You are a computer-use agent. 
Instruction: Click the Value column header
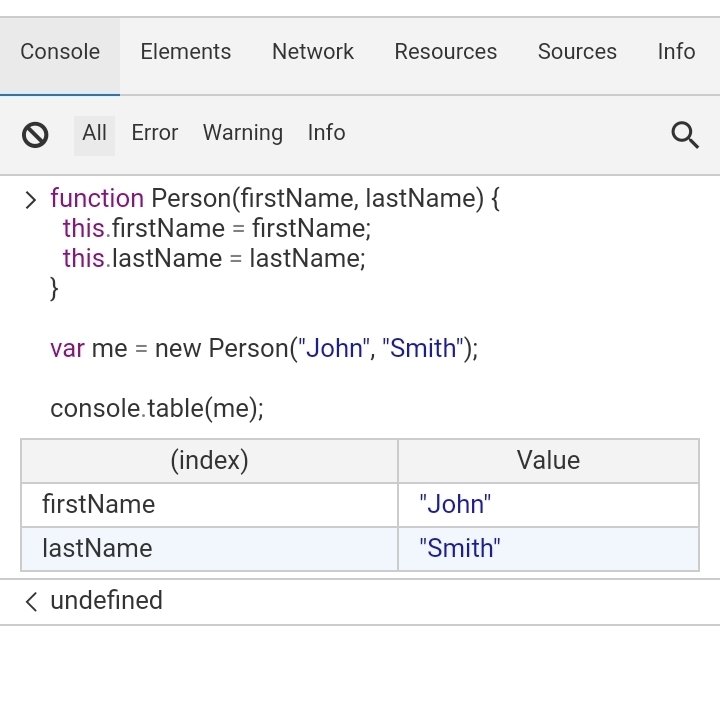tap(548, 461)
